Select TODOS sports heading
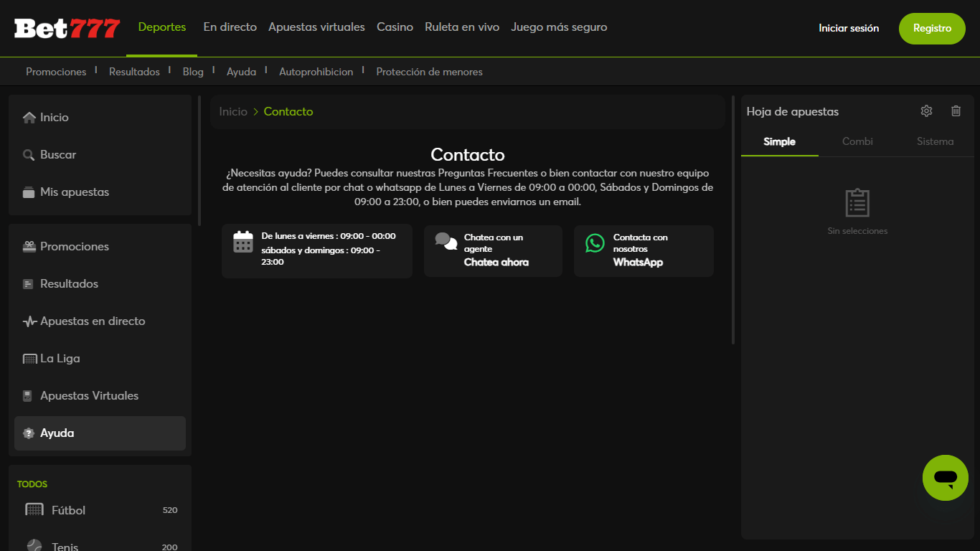 tap(32, 484)
